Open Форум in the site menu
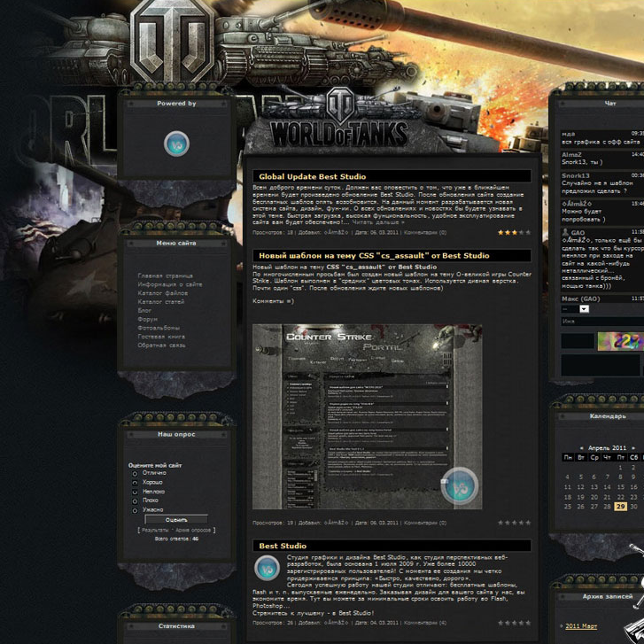644x644 pixels. point(147,319)
